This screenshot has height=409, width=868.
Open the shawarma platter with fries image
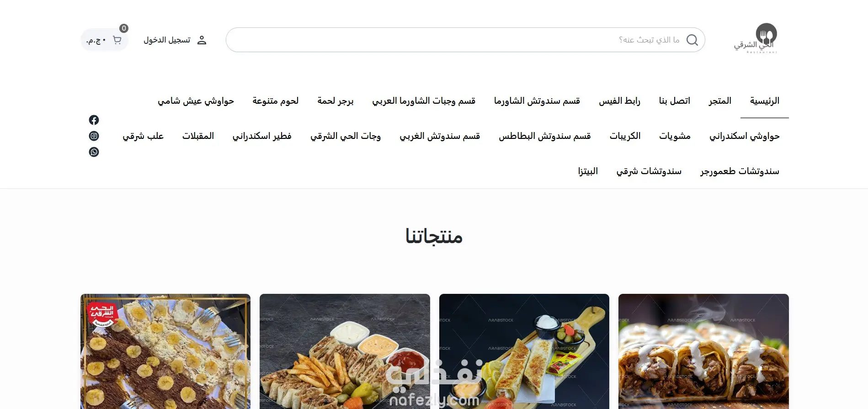(345, 351)
